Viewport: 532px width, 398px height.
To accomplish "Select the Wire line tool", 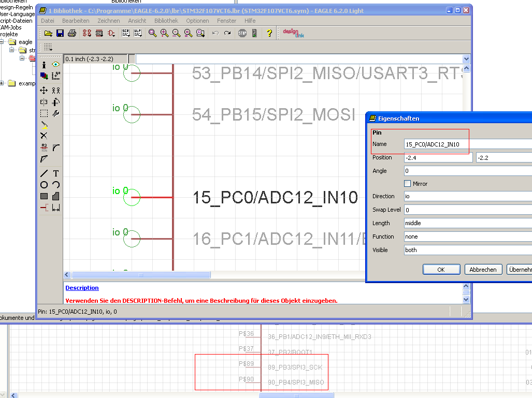I will 44,173.
